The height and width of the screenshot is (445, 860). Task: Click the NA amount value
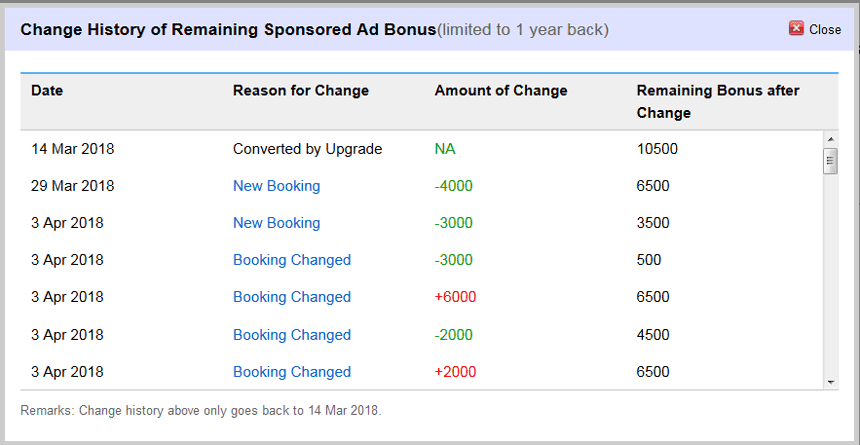(445, 149)
